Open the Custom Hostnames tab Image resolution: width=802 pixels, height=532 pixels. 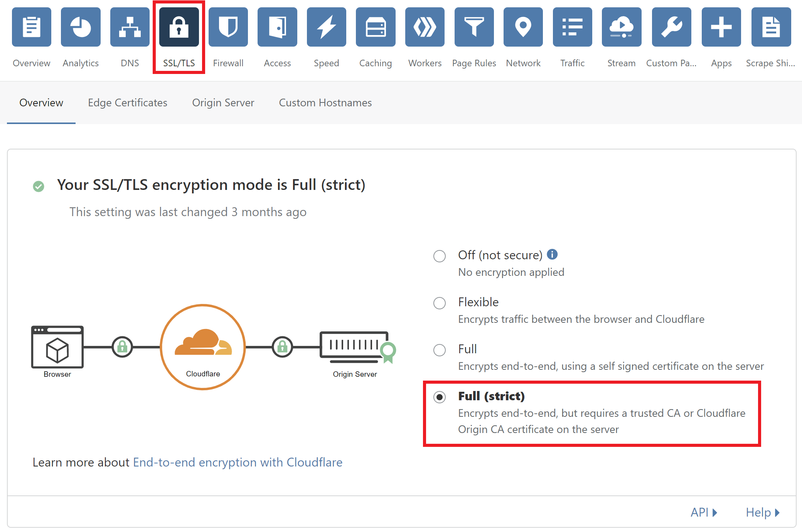pyautogui.click(x=325, y=103)
